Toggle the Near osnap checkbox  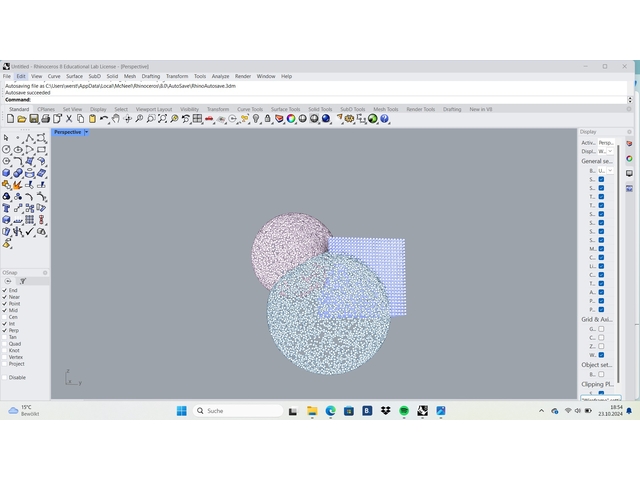[x=5, y=297]
